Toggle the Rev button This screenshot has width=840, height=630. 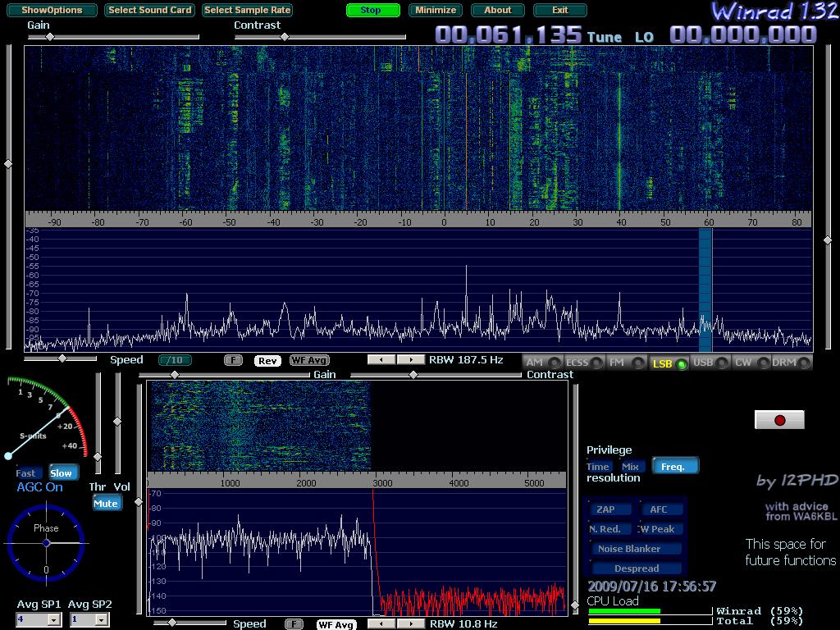click(267, 361)
